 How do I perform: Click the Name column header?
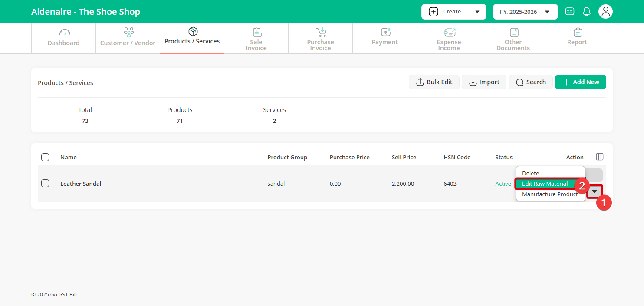[x=69, y=157]
